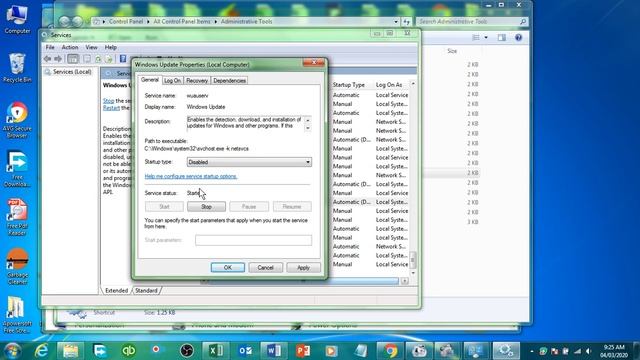Open Excel from the taskbar

pos(216,351)
